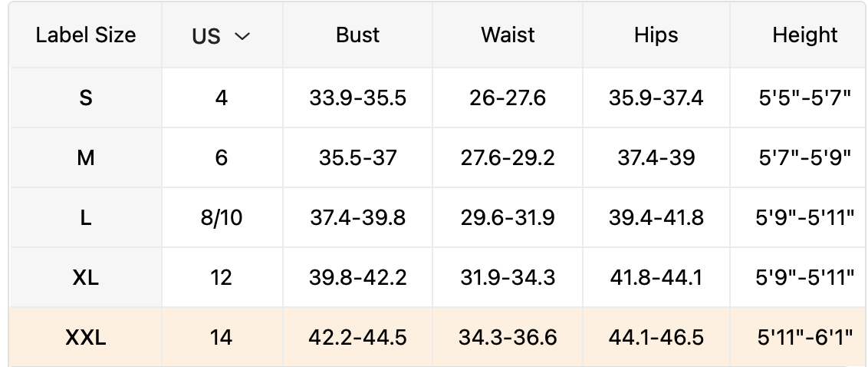Select XL waist value 31.9-34.3
The image size is (868, 367).
[x=508, y=277]
